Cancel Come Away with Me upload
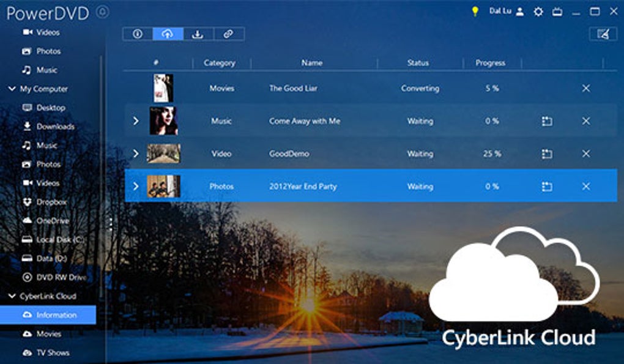The width and height of the screenshot is (624, 364). click(586, 121)
